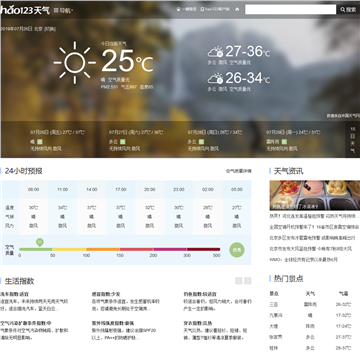Click 桂林 in hot attractions table

pos(274,348)
